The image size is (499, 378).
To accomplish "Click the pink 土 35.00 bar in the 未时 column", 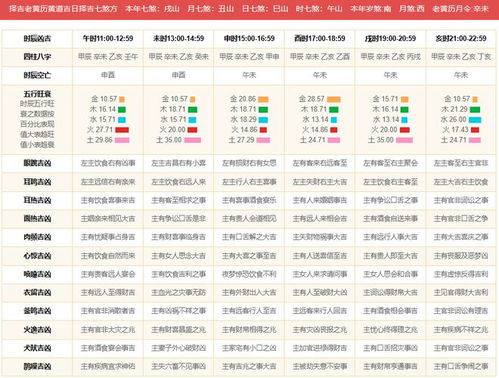I will coord(193,140).
